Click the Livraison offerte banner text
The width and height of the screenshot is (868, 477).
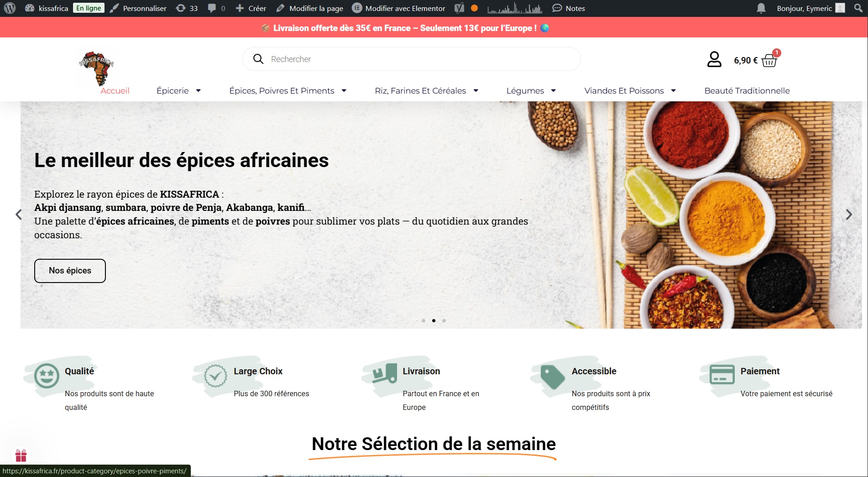405,28
